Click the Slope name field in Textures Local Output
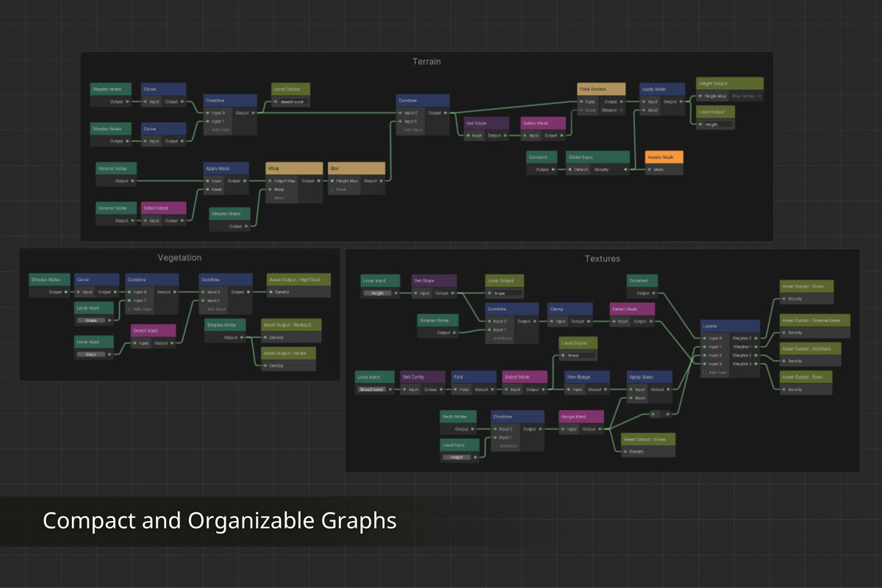The height and width of the screenshot is (588, 882). click(x=507, y=293)
